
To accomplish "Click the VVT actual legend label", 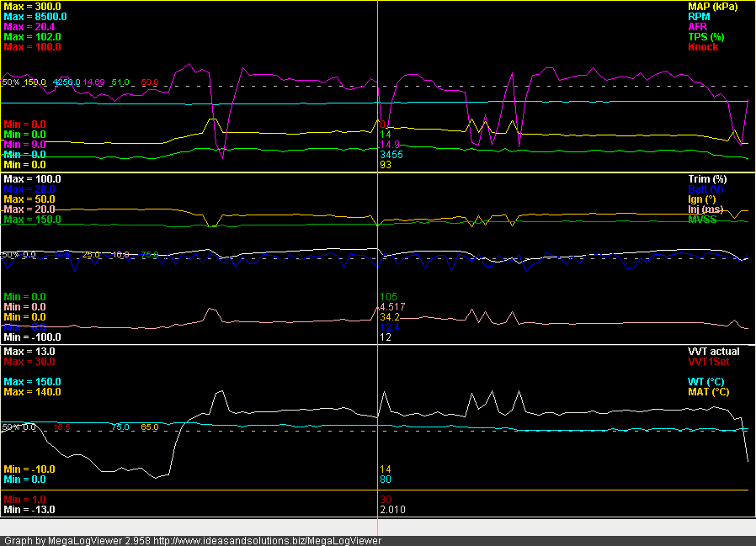I will [x=714, y=352].
